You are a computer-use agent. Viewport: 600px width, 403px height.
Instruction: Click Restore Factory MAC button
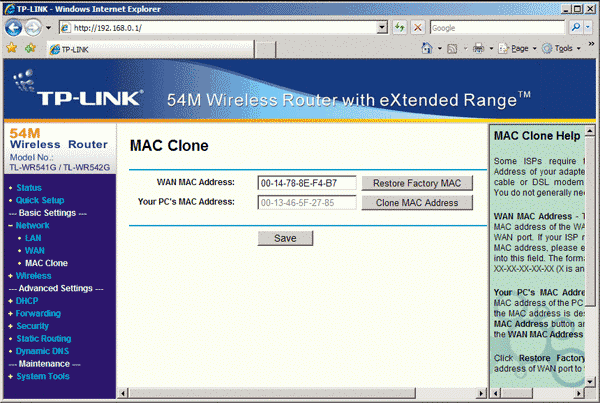coord(417,183)
